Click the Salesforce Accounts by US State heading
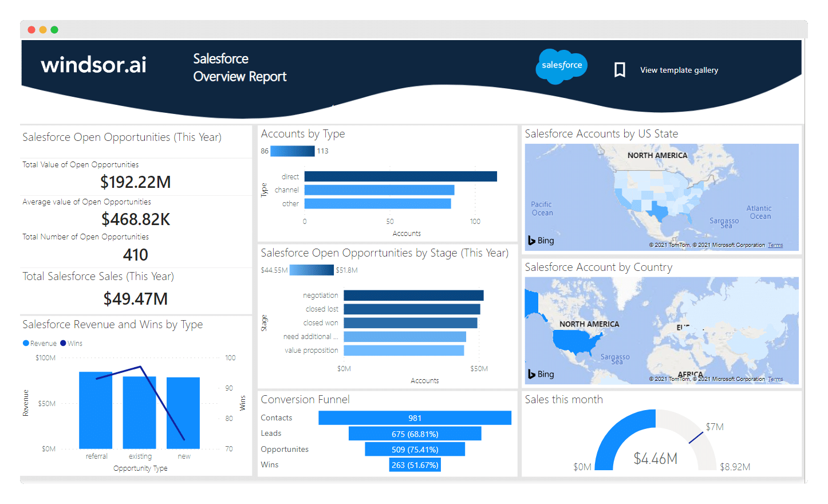 click(x=602, y=134)
